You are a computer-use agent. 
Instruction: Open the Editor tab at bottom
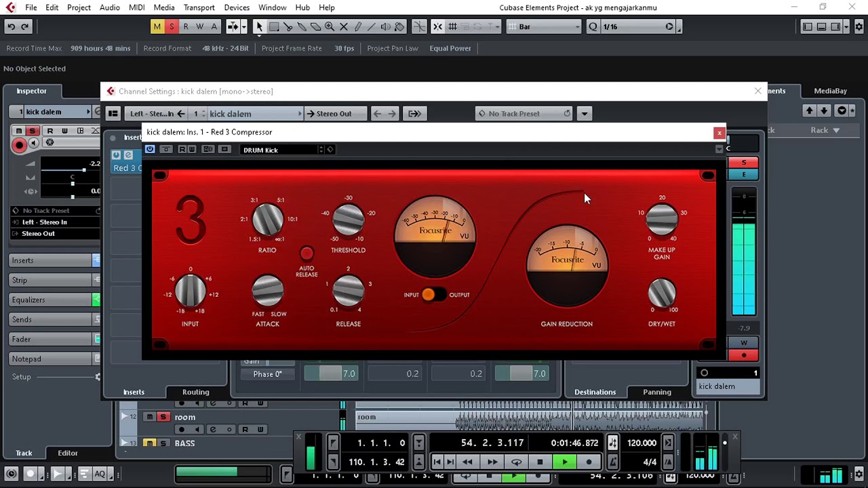pyautogui.click(x=67, y=453)
